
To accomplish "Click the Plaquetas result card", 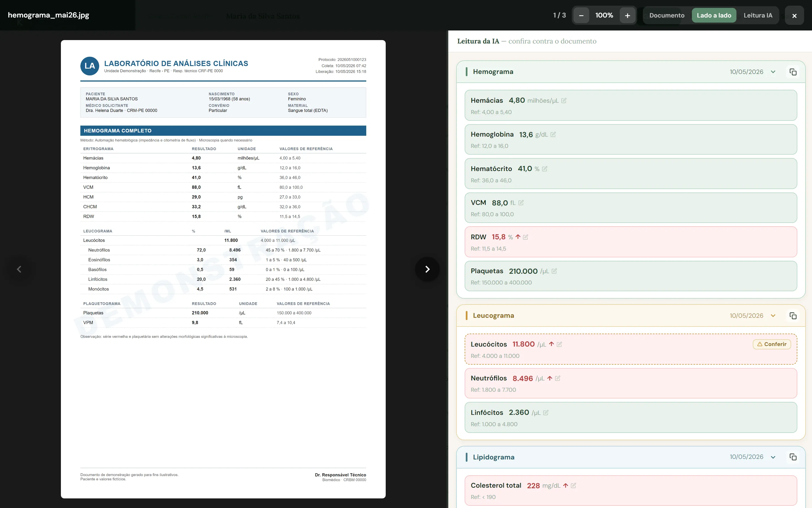I will pos(630,276).
